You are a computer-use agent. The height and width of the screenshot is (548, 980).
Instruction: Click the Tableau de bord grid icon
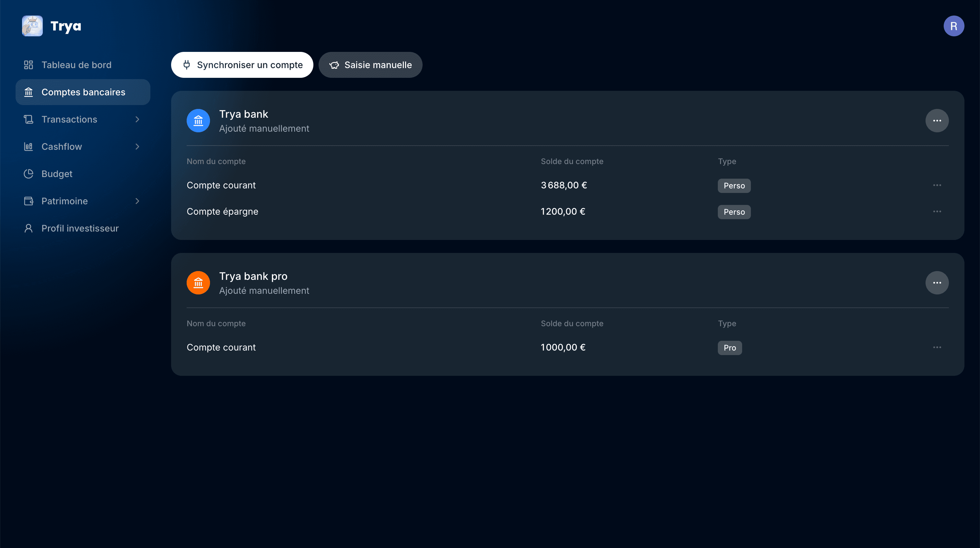coord(29,65)
